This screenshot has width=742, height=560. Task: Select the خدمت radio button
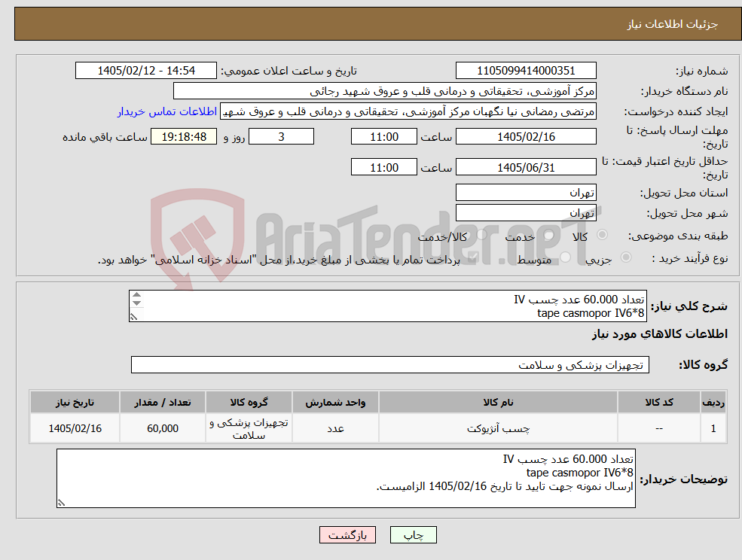549,235
